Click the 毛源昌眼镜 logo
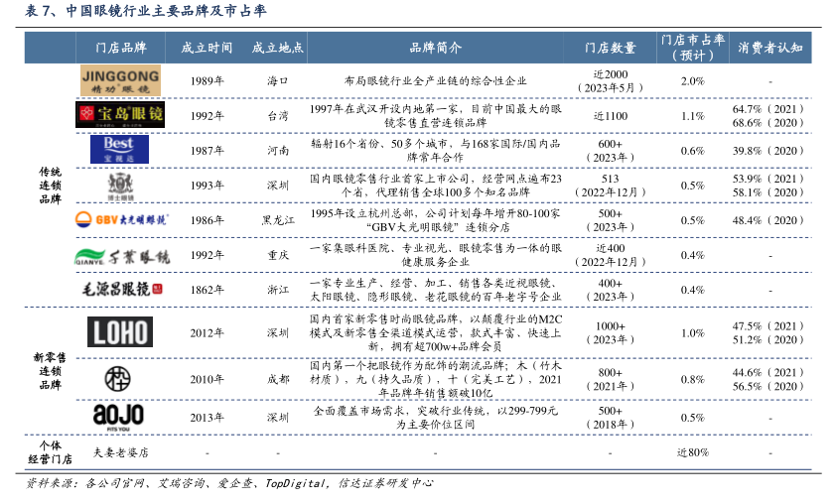The width and height of the screenshot is (834, 504). [120, 290]
